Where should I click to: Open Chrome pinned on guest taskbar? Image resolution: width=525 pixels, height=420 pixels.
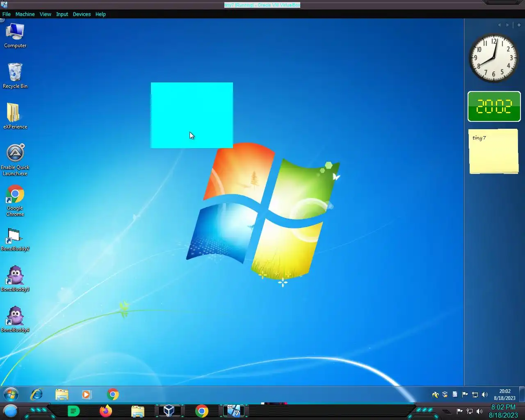click(x=113, y=395)
